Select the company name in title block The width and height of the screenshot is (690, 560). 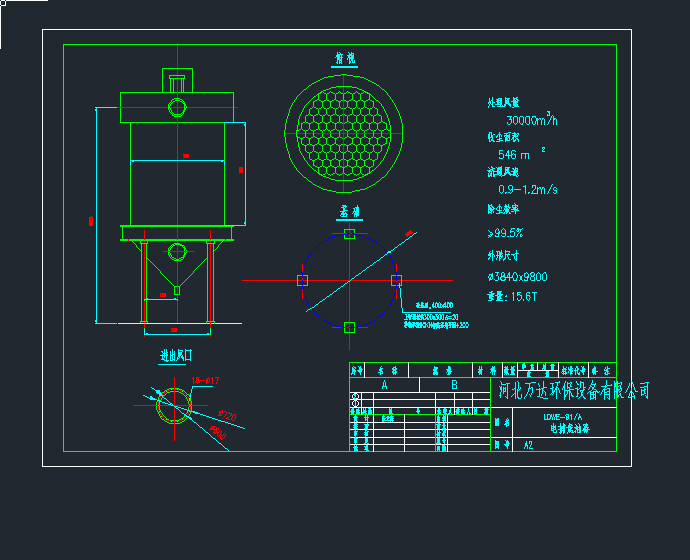pos(573,390)
